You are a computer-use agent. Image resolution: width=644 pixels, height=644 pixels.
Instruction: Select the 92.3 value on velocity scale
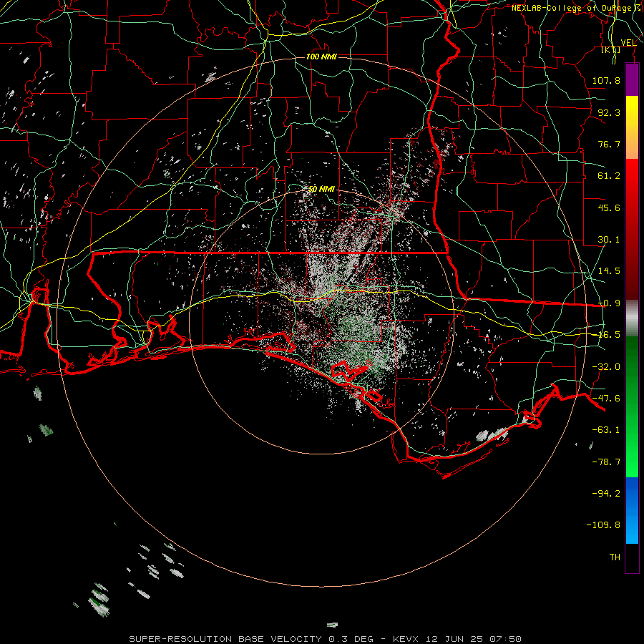(x=609, y=112)
